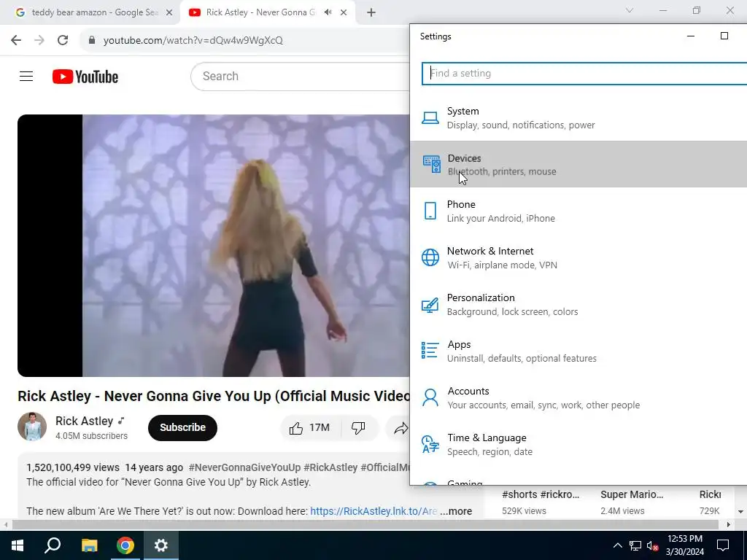Click the video player area
Screen dimensions: 747x560
pyautogui.click(x=214, y=246)
